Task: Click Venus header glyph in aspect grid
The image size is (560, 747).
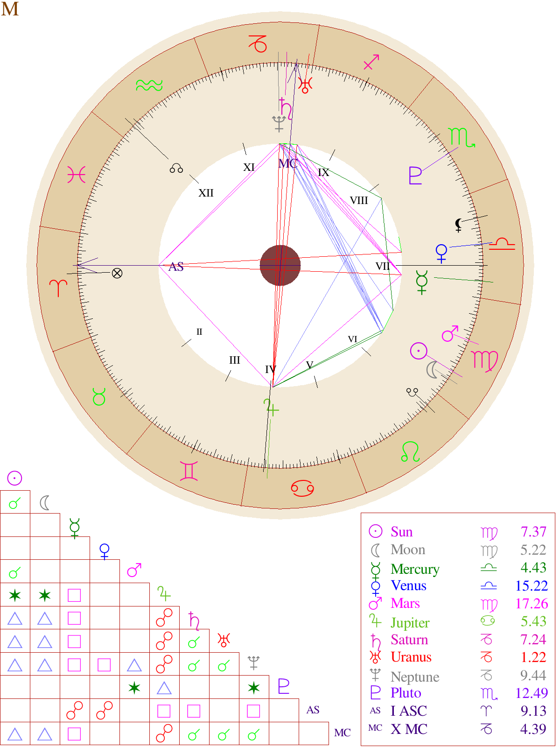Action: (105, 551)
